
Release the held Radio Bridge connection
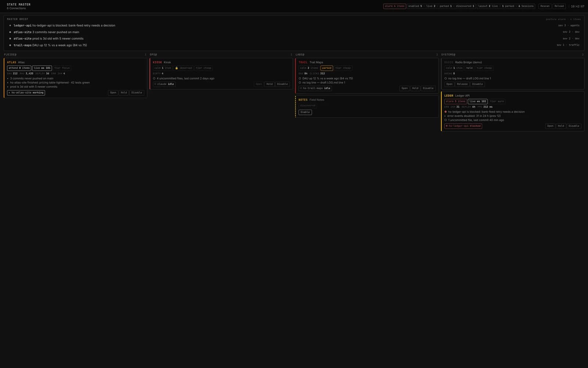462,84
